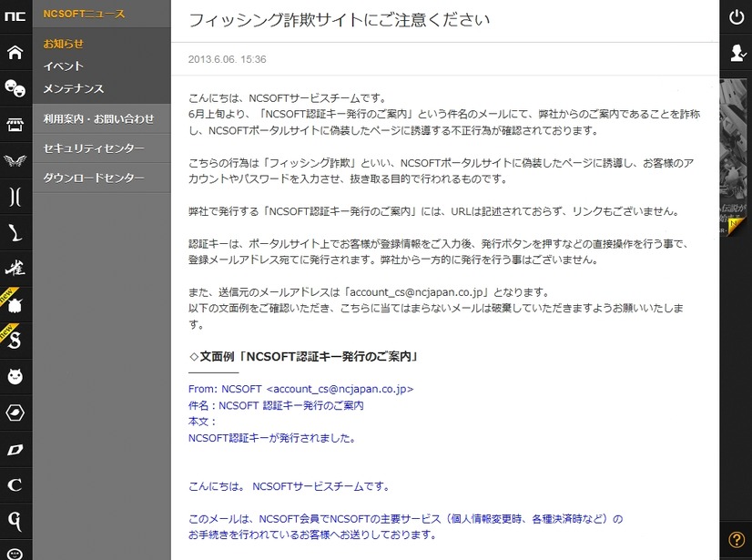
Task: Open ダウンロードセンター menu item
Action: coord(102,178)
